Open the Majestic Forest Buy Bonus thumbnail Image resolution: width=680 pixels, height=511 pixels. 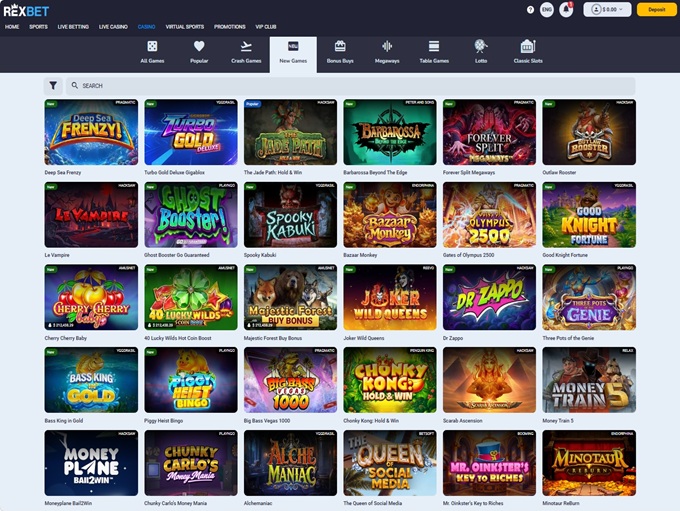click(x=290, y=298)
